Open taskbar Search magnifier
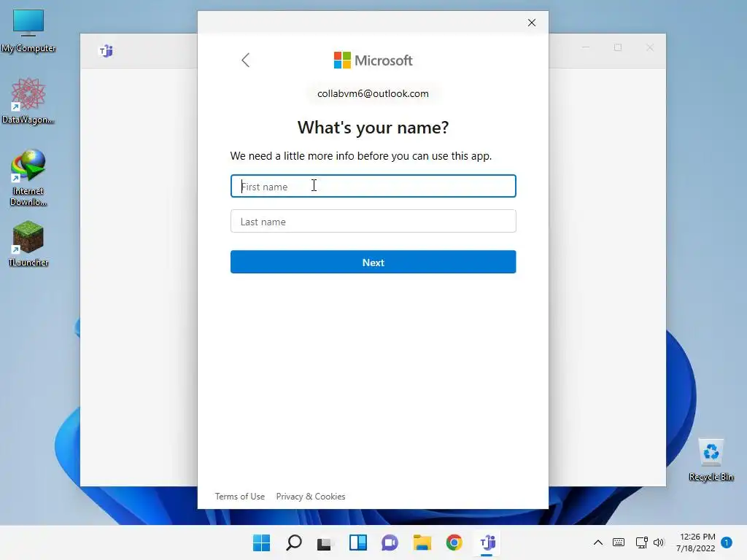 pos(293,542)
